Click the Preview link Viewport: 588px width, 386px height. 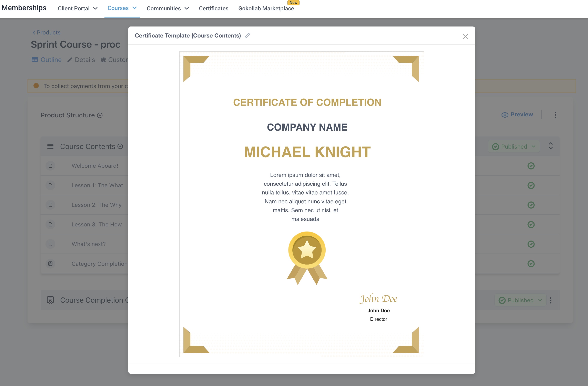pyautogui.click(x=517, y=115)
